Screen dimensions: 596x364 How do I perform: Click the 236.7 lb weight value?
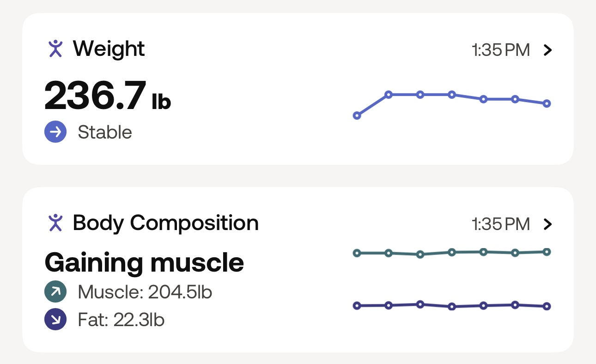[107, 96]
